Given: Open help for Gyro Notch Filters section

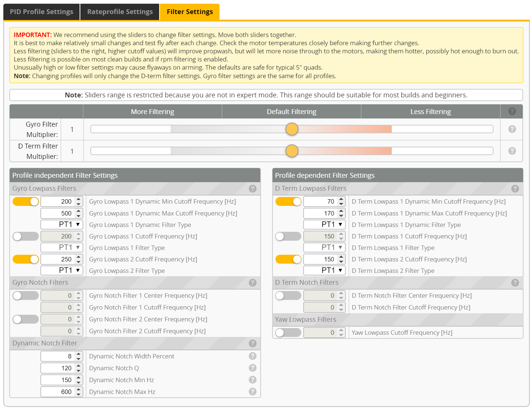Looking at the screenshot, I should (252, 283).
